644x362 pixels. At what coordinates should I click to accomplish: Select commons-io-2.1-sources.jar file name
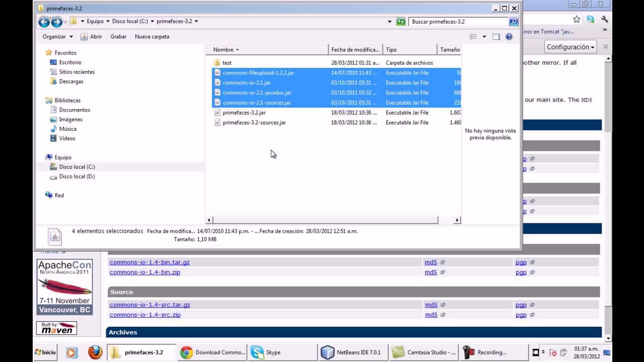[257, 103]
